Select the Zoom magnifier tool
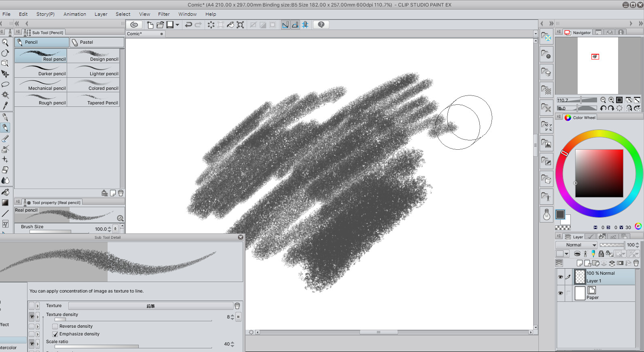Screen dimensions: 644x352 point(5,42)
